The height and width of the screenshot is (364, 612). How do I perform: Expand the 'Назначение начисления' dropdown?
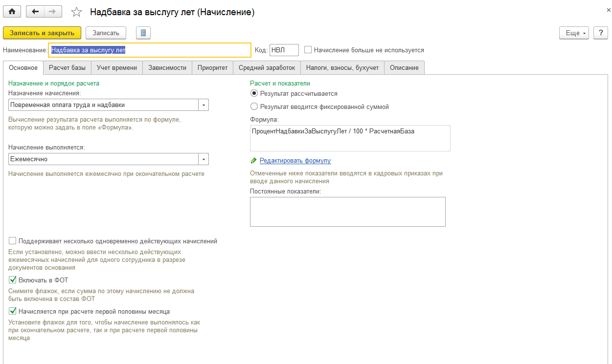click(x=204, y=105)
